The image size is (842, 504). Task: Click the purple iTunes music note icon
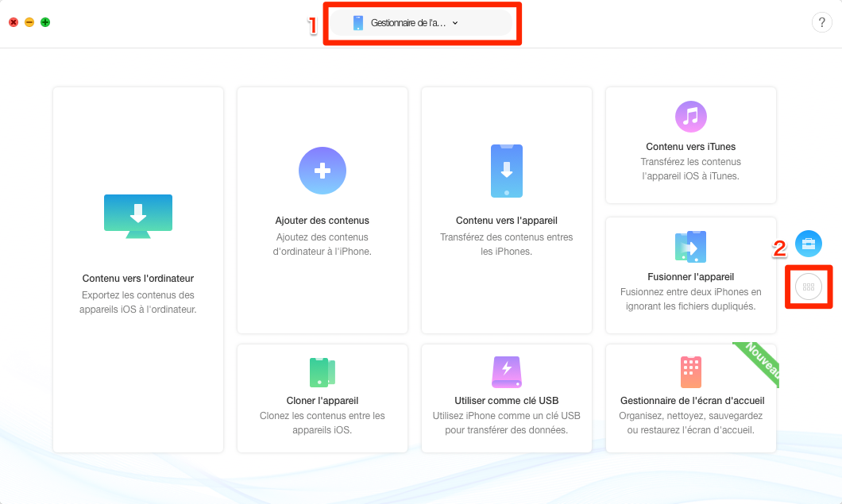[690, 117]
